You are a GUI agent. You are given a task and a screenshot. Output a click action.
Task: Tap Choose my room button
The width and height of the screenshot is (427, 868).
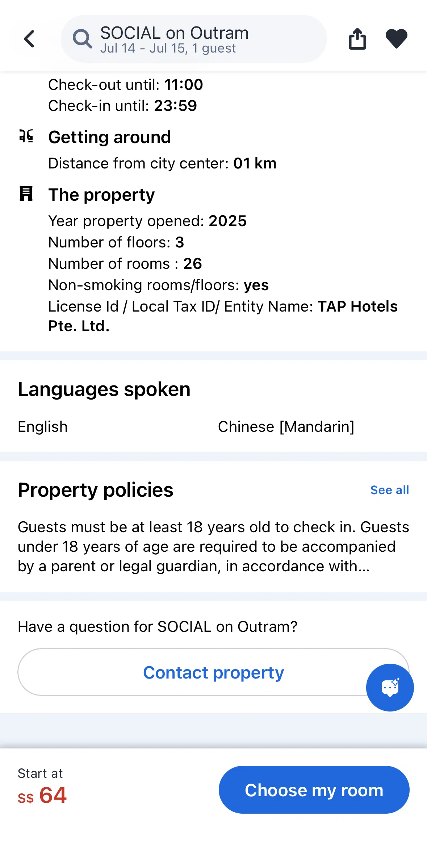[314, 790]
